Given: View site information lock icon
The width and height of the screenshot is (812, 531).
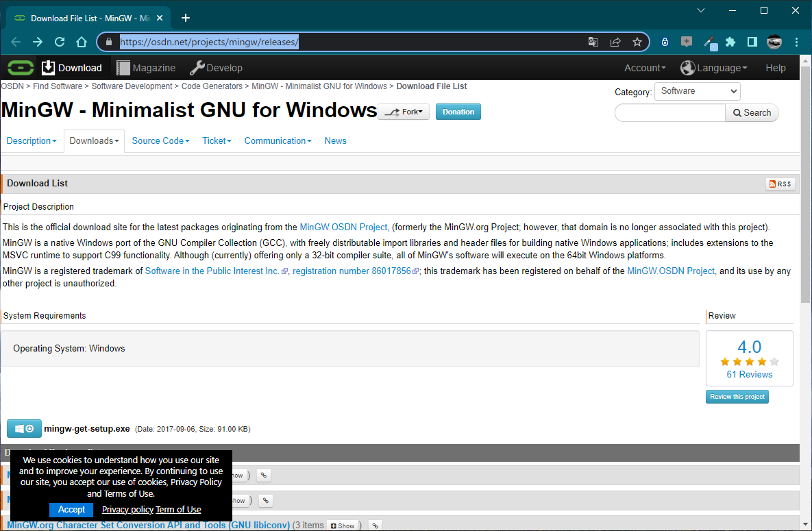Looking at the screenshot, I should point(109,42).
